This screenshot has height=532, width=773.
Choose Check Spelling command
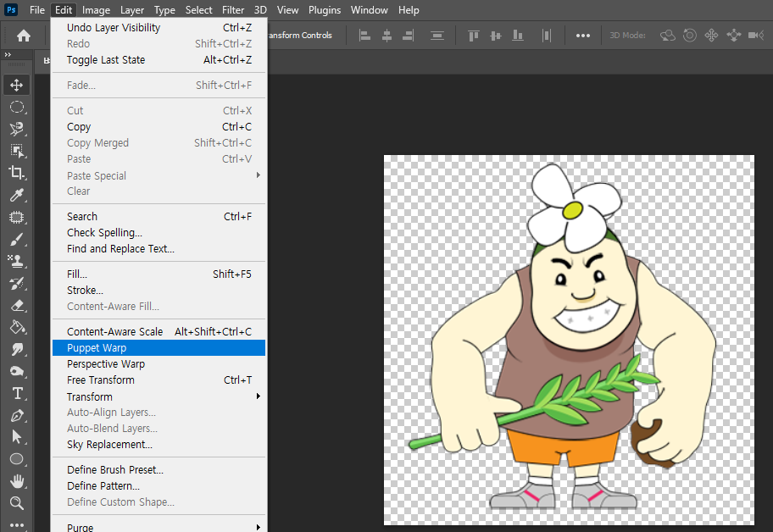(x=158, y=232)
